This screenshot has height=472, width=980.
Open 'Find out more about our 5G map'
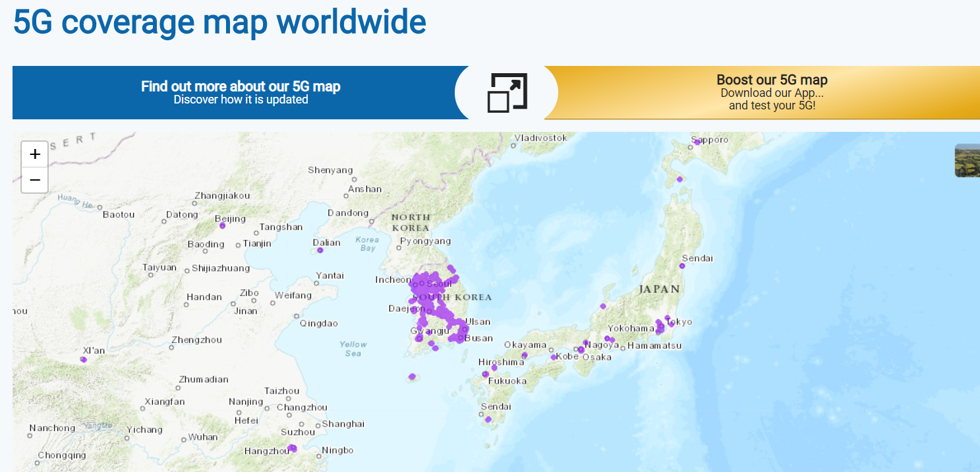pos(241,92)
